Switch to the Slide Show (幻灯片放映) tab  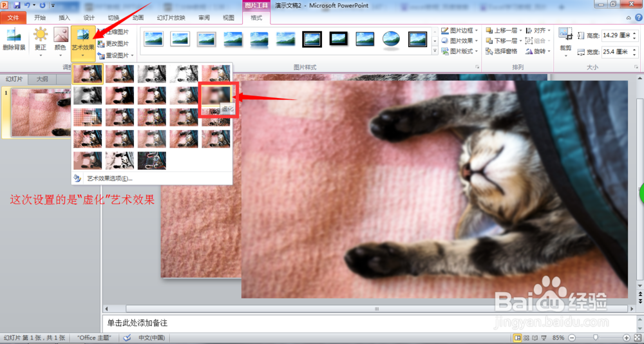point(171,17)
